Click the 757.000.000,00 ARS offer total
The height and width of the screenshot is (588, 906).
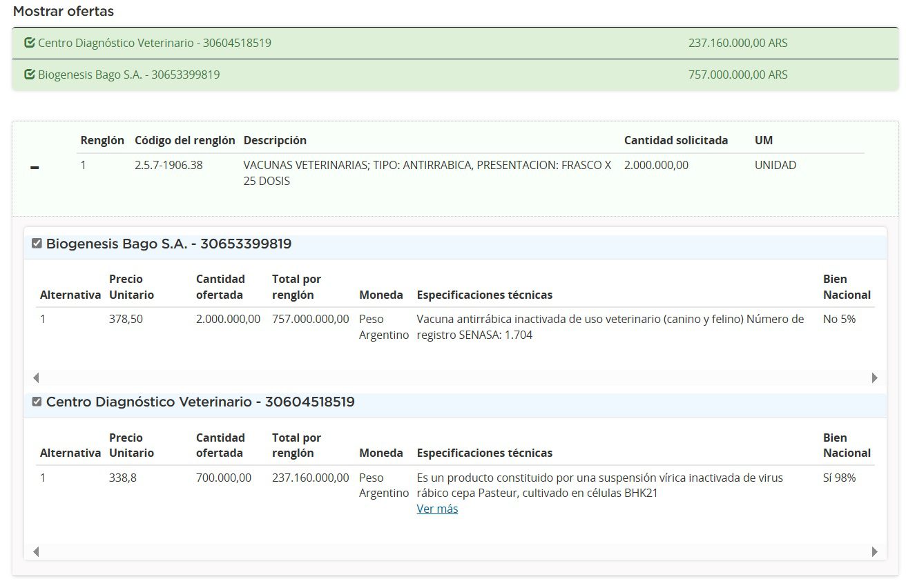tap(738, 75)
